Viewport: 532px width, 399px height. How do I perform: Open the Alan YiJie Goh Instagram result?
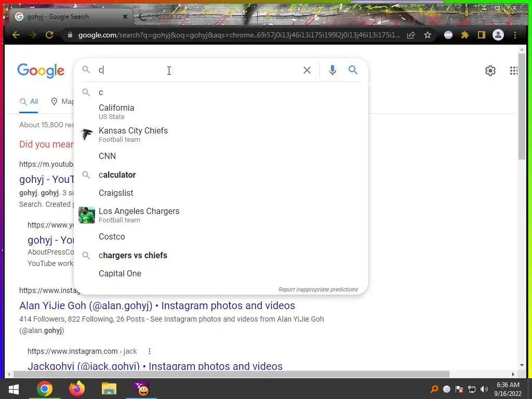[157, 305]
